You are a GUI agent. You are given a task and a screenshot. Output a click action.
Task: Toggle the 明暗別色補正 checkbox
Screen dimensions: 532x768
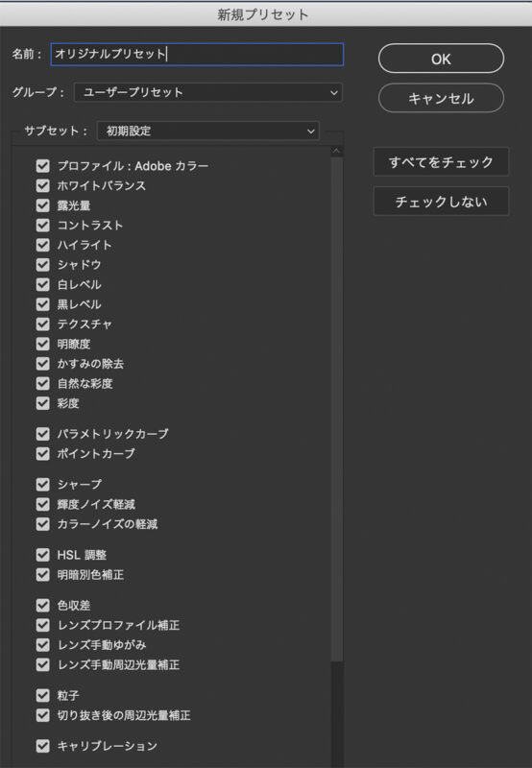pyautogui.click(x=43, y=574)
